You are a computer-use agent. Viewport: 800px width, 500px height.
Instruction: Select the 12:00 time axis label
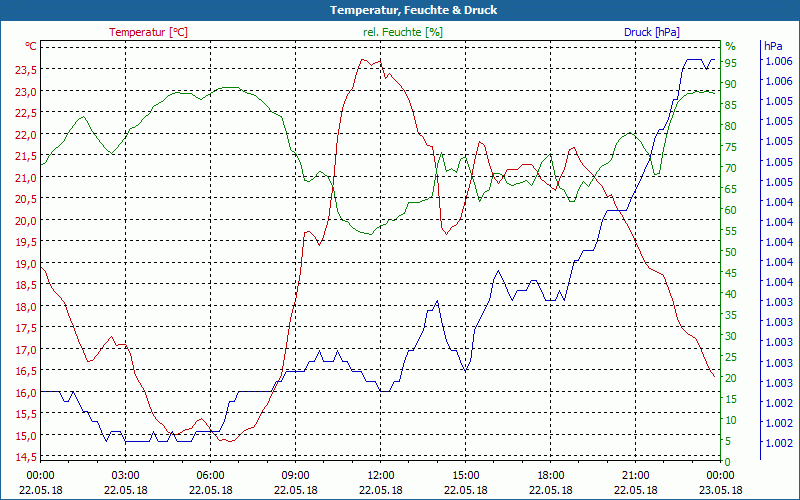click(x=380, y=475)
